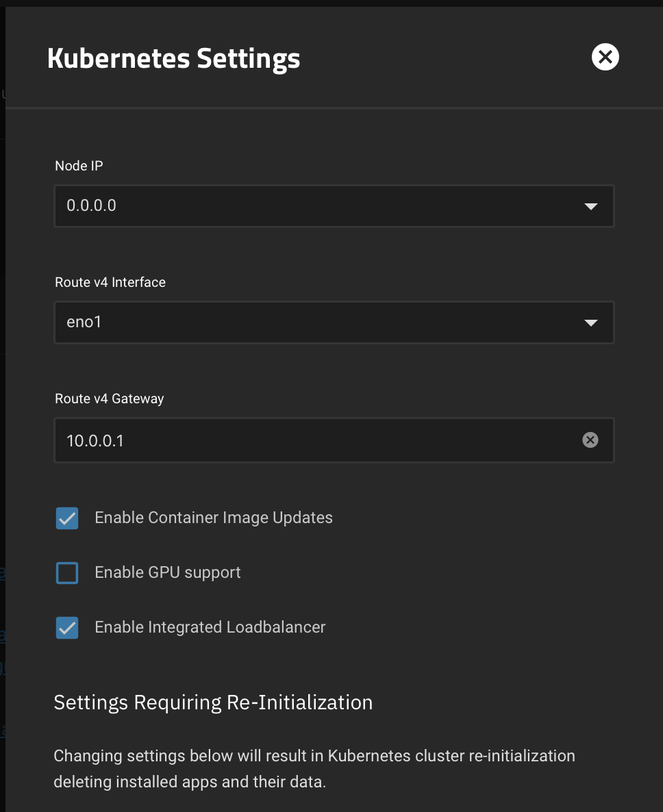Click the Route v4 Gateway label

[110, 398]
